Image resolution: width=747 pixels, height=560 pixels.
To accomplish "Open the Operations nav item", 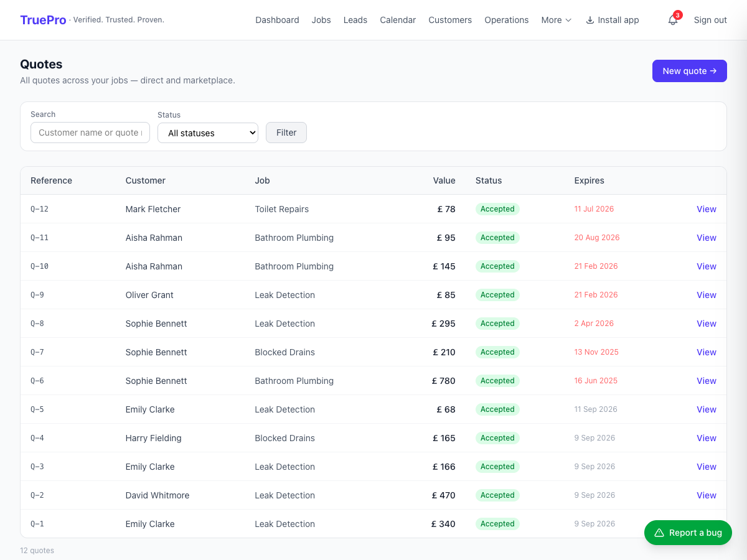I will point(507,20).
